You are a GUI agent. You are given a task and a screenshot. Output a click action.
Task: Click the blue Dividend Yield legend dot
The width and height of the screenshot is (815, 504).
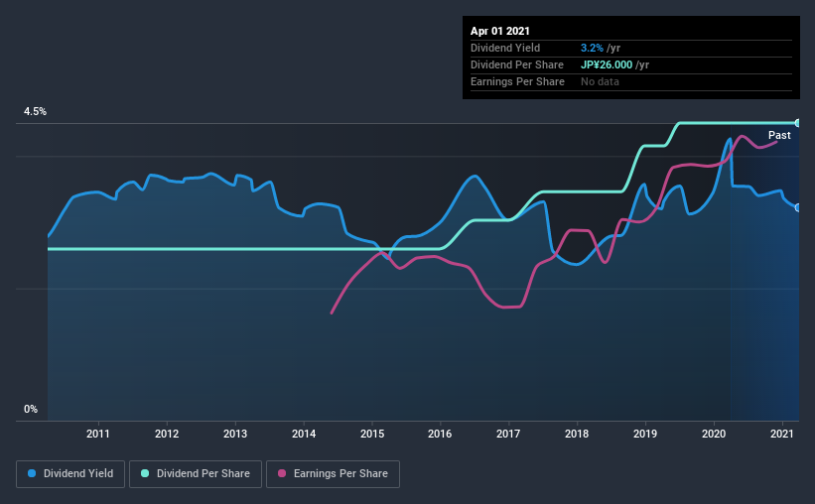point(32,473)
